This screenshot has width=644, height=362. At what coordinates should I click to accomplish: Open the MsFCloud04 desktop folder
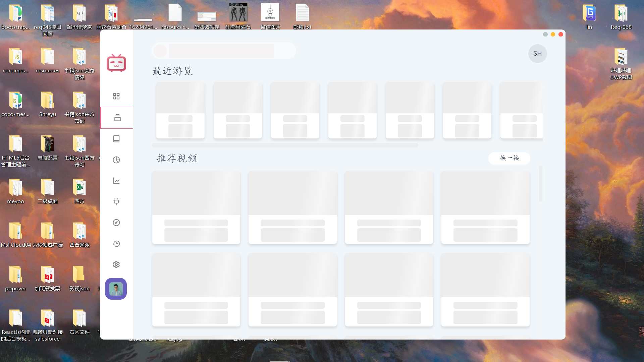pos(15,235)
